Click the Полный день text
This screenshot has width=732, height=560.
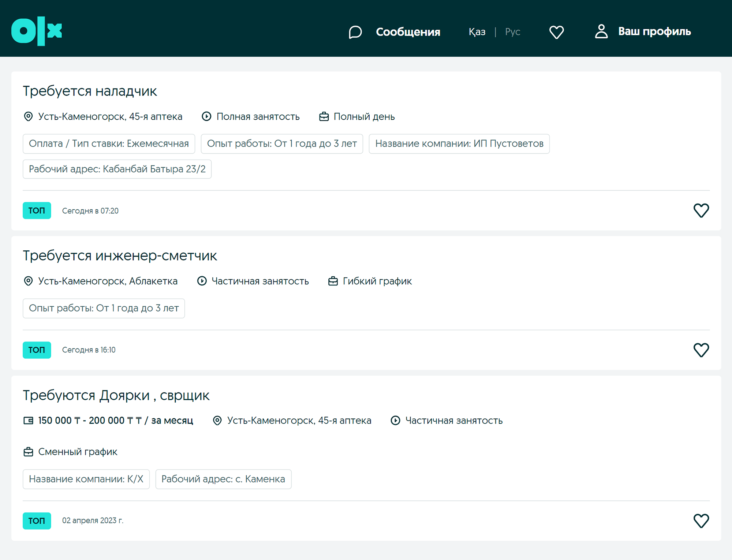[x=364, y=116]
